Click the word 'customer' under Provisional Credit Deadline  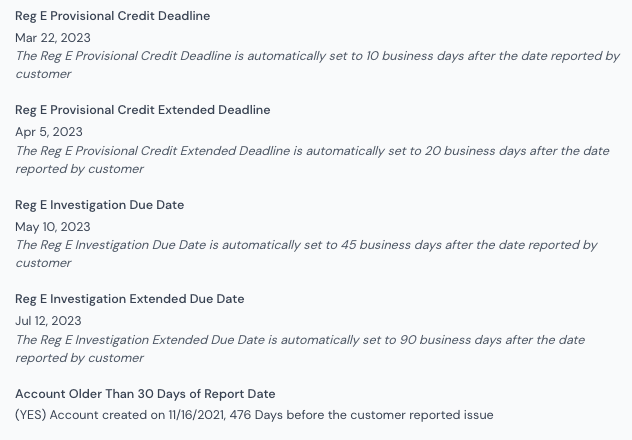pos(44,74)
